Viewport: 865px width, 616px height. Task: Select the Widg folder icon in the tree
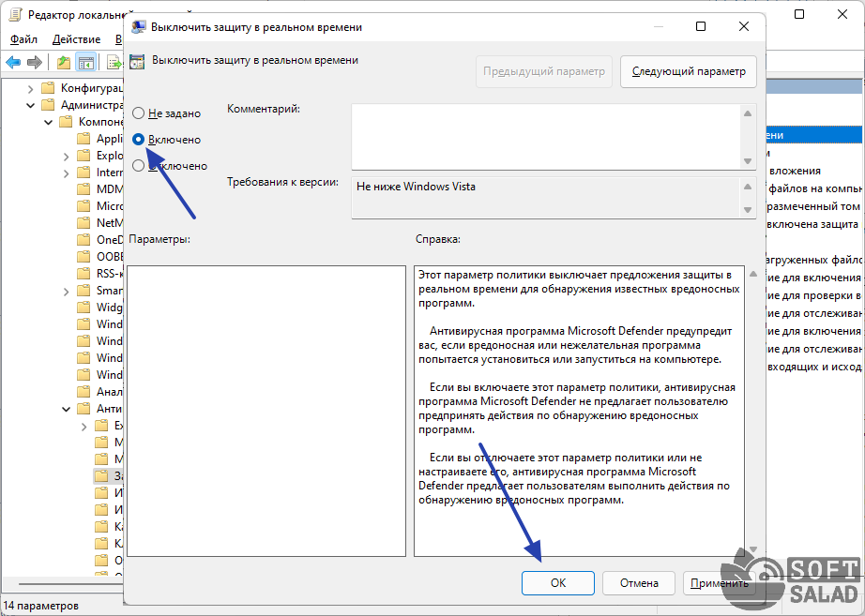83,308
